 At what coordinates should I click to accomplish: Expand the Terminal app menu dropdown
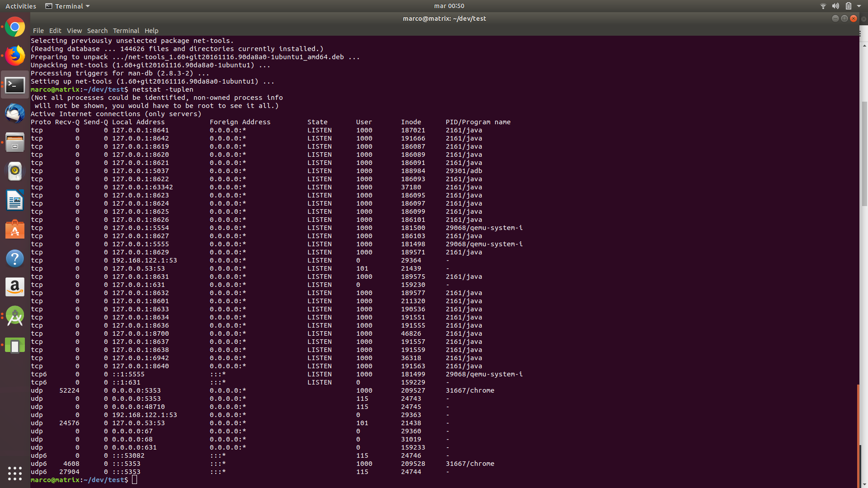click(68, 6)
